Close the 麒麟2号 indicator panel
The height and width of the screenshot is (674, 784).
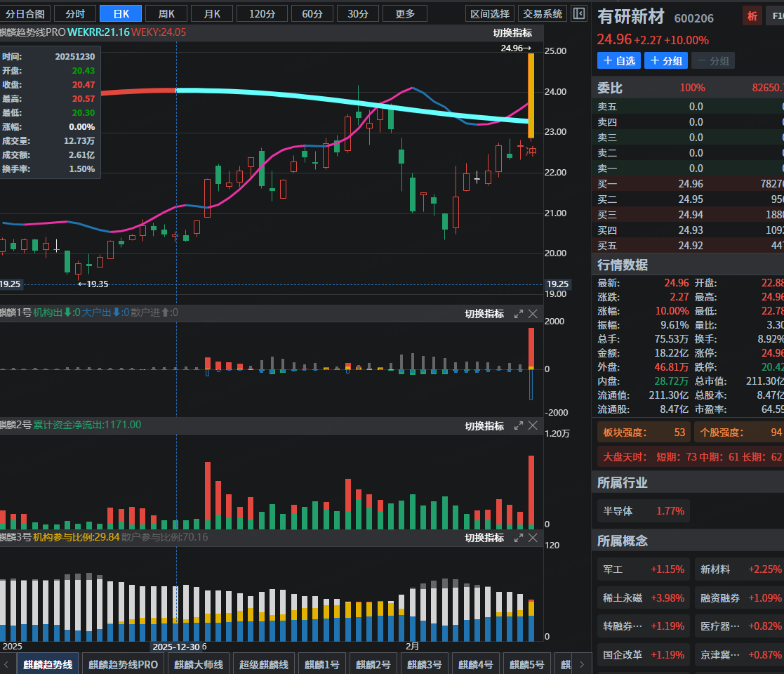[533, 425]
